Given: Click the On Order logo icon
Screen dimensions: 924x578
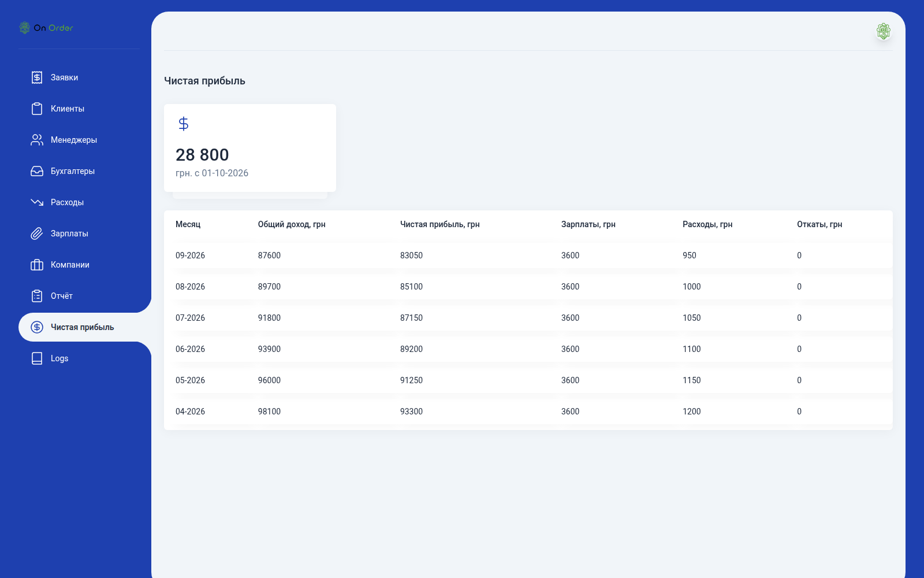Looking at the screenshot, I should coord(24,28).
